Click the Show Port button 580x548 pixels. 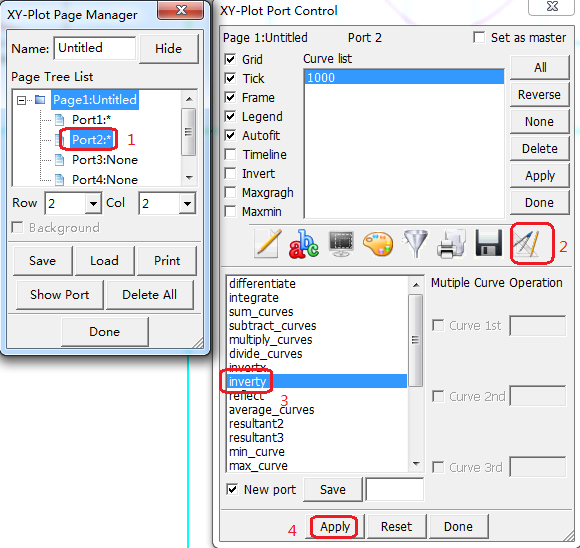tap(60, 295)
